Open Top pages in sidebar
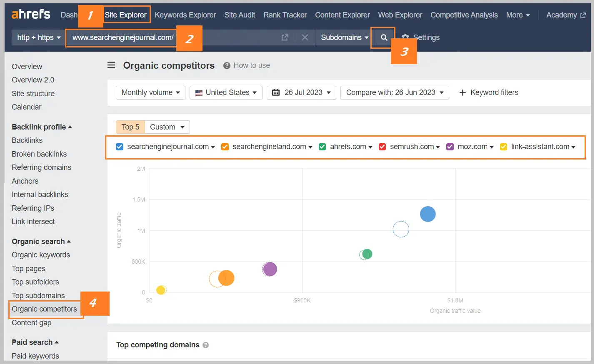This screenshot has width=595, height=364. coord(28,269)
